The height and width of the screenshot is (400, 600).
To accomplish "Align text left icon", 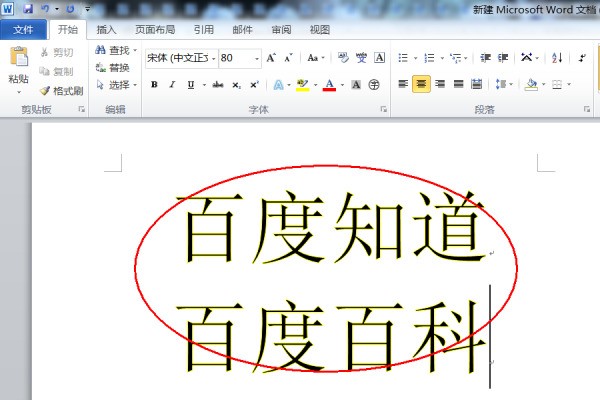I will click(403, 84).
